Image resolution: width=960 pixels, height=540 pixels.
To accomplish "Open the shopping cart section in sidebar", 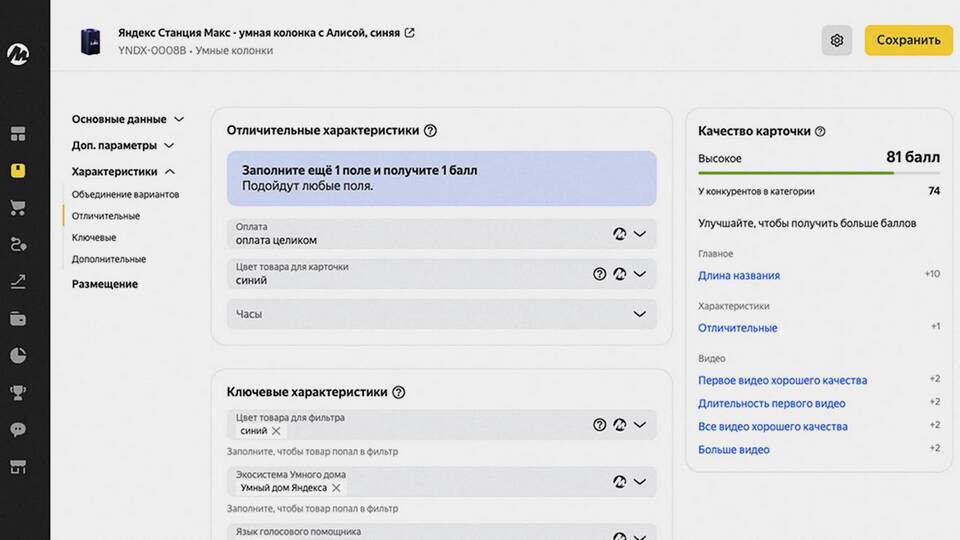I will [18, 208].
